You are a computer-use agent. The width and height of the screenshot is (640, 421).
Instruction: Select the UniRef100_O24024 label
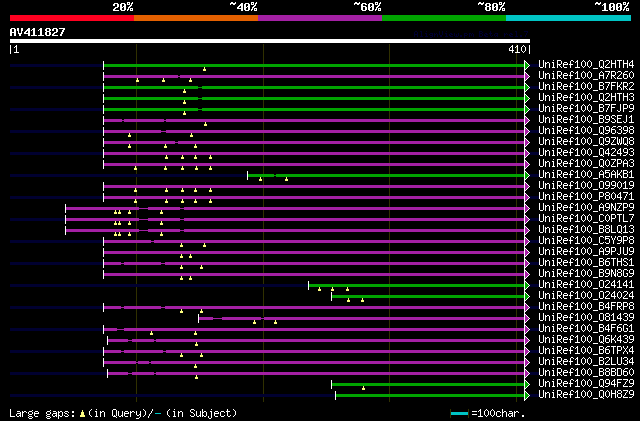(x=586, y=296)
